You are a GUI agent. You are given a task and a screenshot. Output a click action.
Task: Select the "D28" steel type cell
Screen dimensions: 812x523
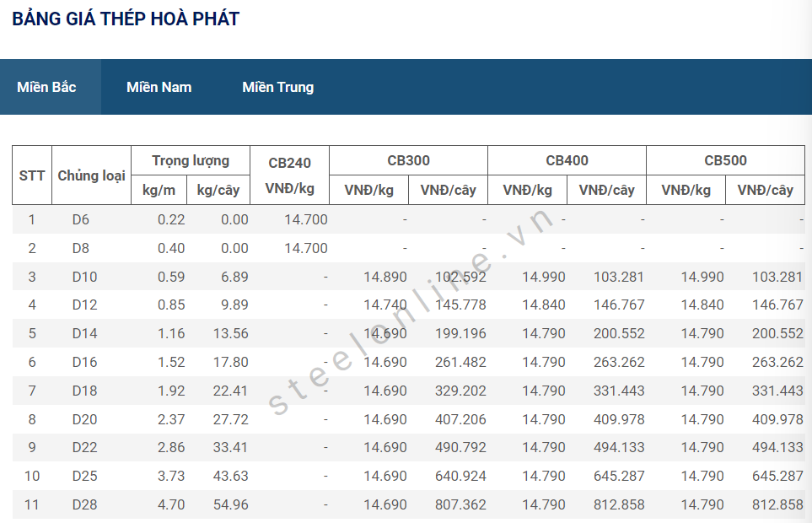click(x=85, y=504)
